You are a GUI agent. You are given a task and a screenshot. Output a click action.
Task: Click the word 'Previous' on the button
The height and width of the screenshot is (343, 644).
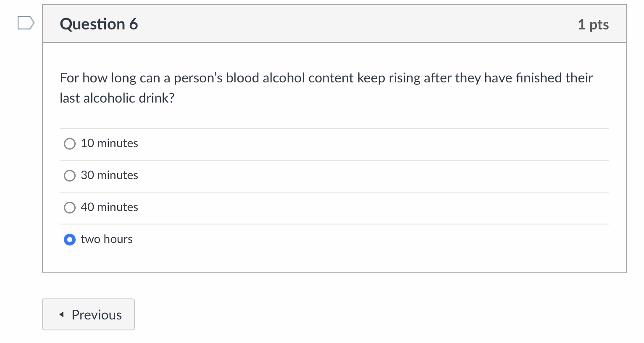point(97,315)
